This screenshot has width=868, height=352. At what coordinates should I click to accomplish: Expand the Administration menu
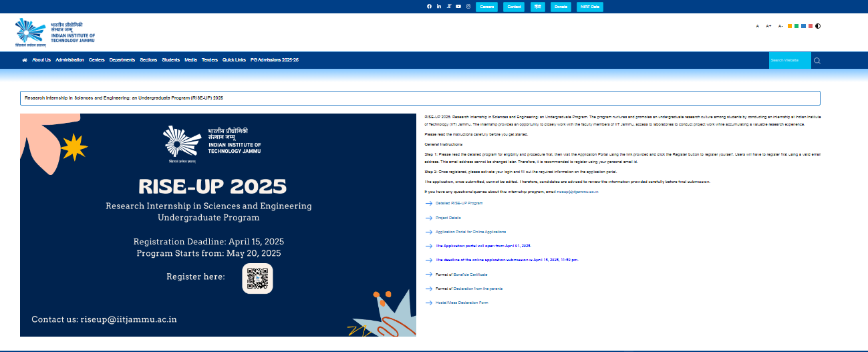click(x=70, y=60)
